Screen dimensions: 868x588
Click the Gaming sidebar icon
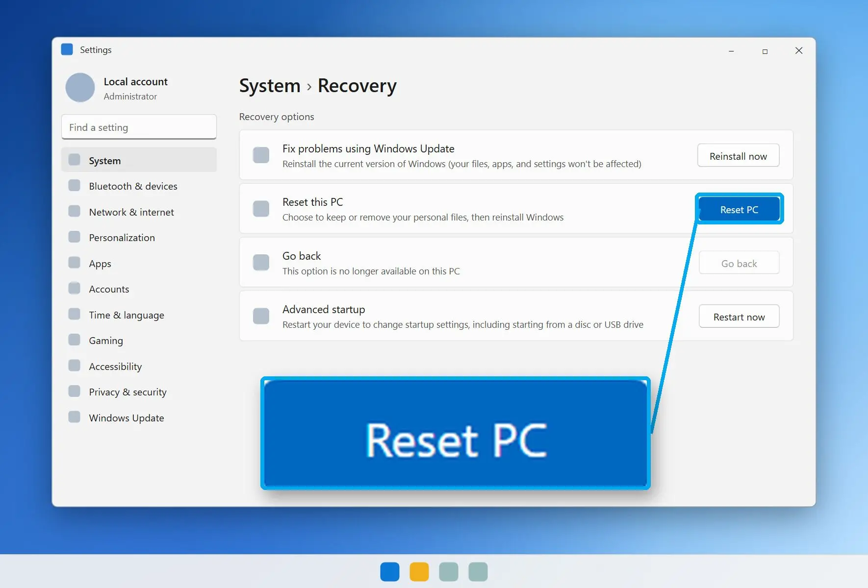[74, 340]
